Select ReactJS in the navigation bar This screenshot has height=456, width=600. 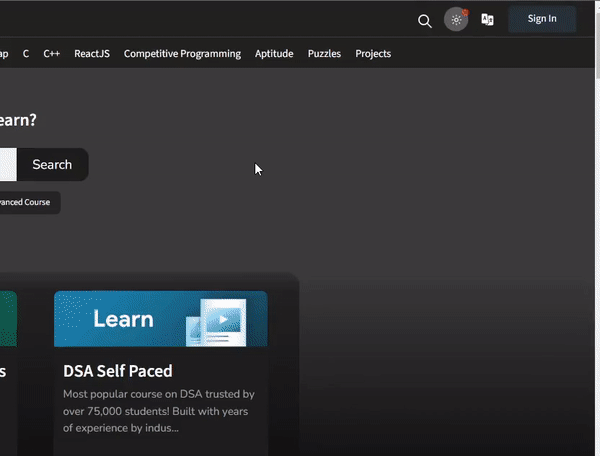tap(92, 54)
